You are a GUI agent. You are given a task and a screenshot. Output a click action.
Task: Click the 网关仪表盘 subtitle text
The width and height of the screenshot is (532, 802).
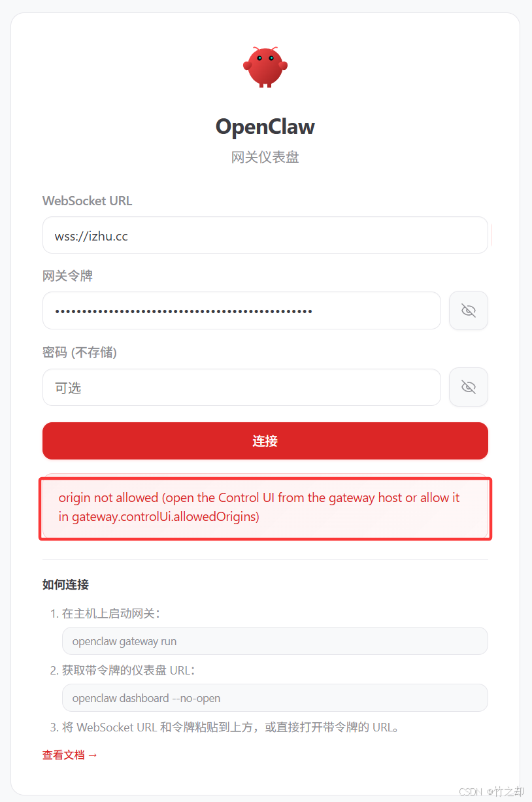click(x=265, y=158)
